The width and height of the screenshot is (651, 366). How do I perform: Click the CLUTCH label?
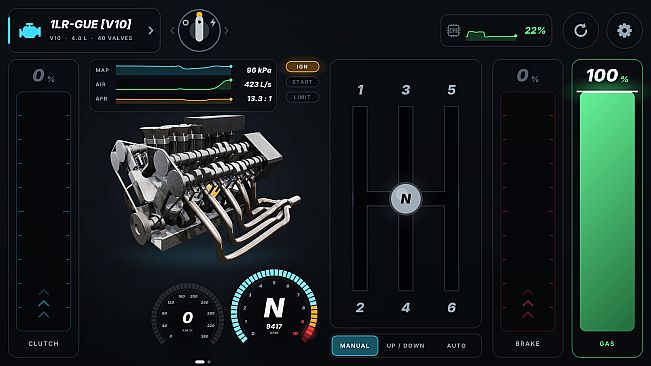(44, 344)
